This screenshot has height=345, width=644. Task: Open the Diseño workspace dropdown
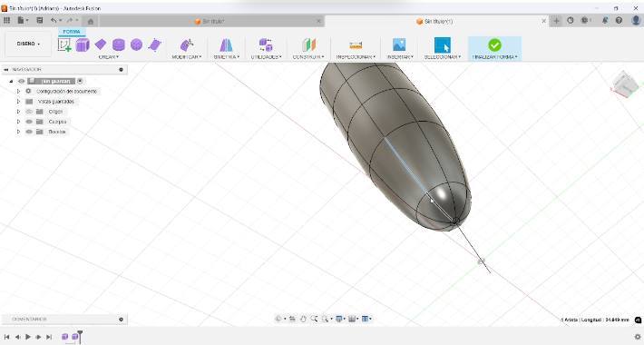tap(28, 44)
